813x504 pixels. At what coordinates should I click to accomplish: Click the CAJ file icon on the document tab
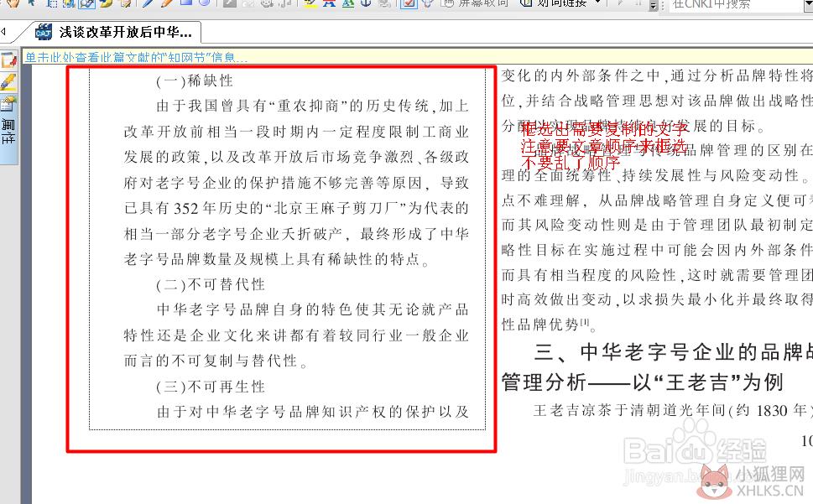pos(44,32)
